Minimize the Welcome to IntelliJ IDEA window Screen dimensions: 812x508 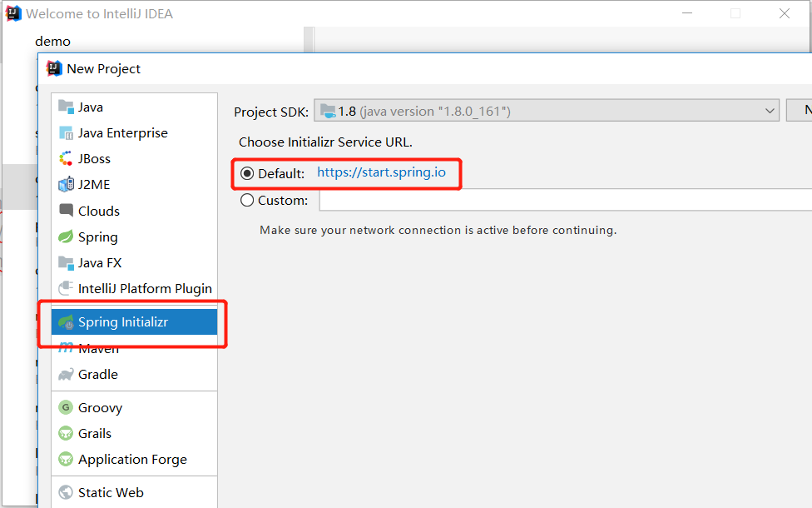click(x=687, y=13)
